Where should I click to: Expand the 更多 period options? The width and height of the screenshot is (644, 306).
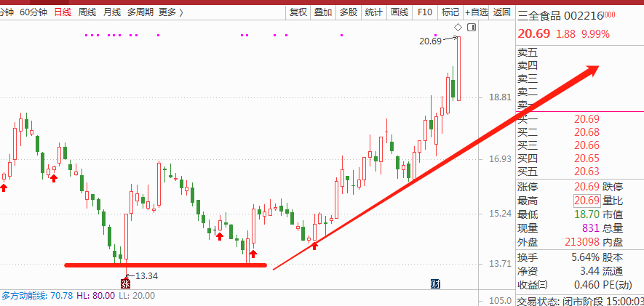[x=171, y=12]
